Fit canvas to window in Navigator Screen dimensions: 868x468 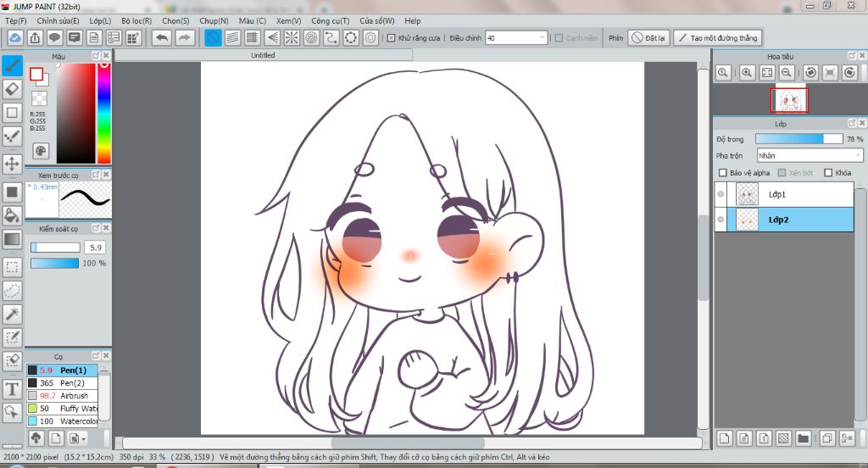766,73
